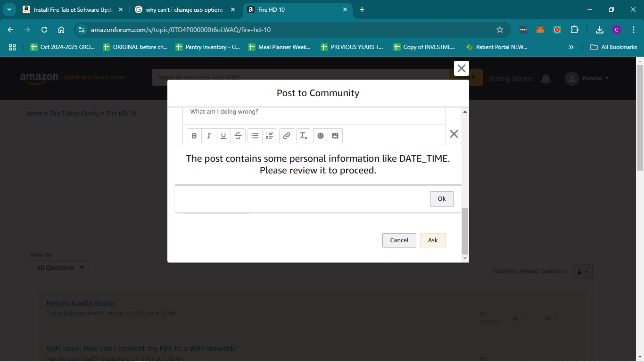The image size is (644, 362).
Task: Open the emoji picker
Action: [321, 136]
